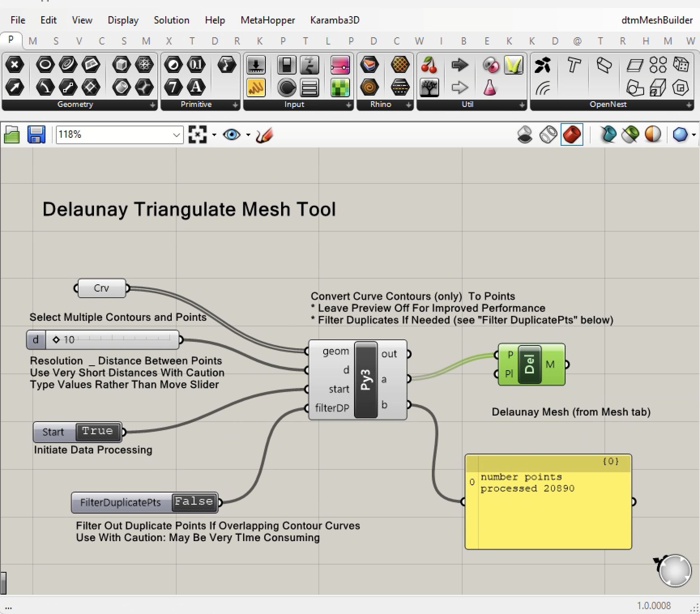Select the Sketch pencil tool

265,134
